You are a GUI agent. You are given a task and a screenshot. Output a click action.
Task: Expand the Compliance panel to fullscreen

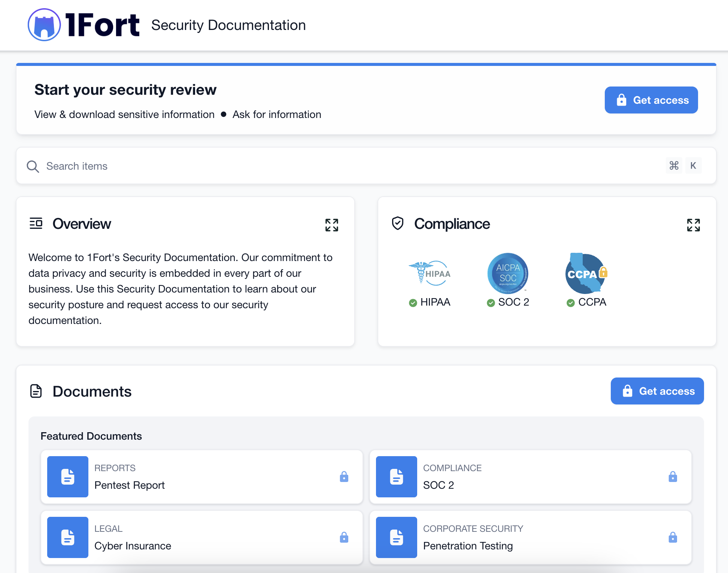coord(694,225)
